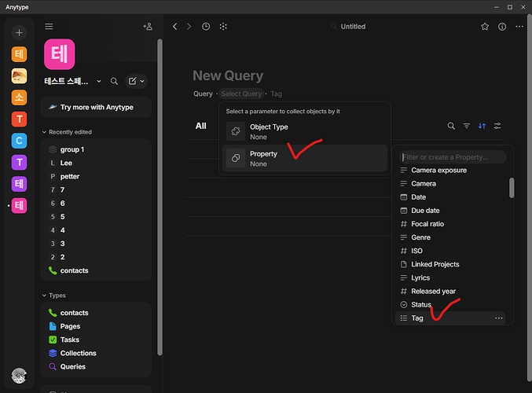Expand space name dropdown chevron
Viewport: 532px width, 393px height.
[x=99, y=81]
